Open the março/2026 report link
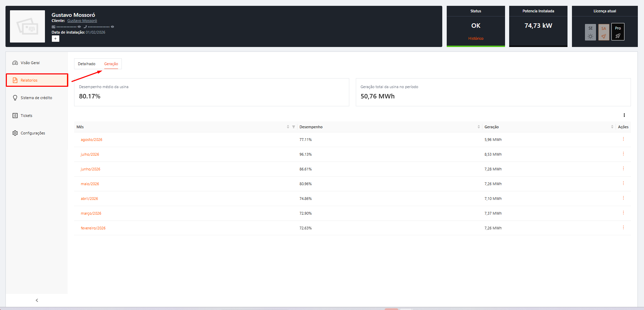 point(91,213)
